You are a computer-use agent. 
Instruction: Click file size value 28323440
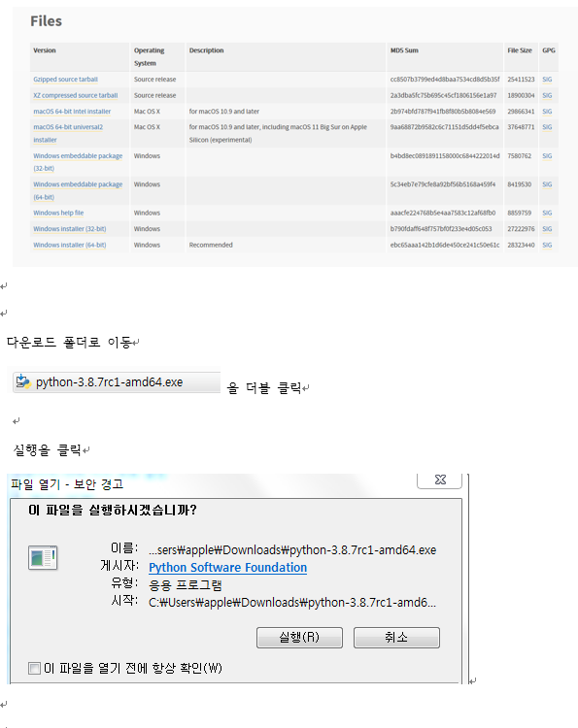click(521, 245)
